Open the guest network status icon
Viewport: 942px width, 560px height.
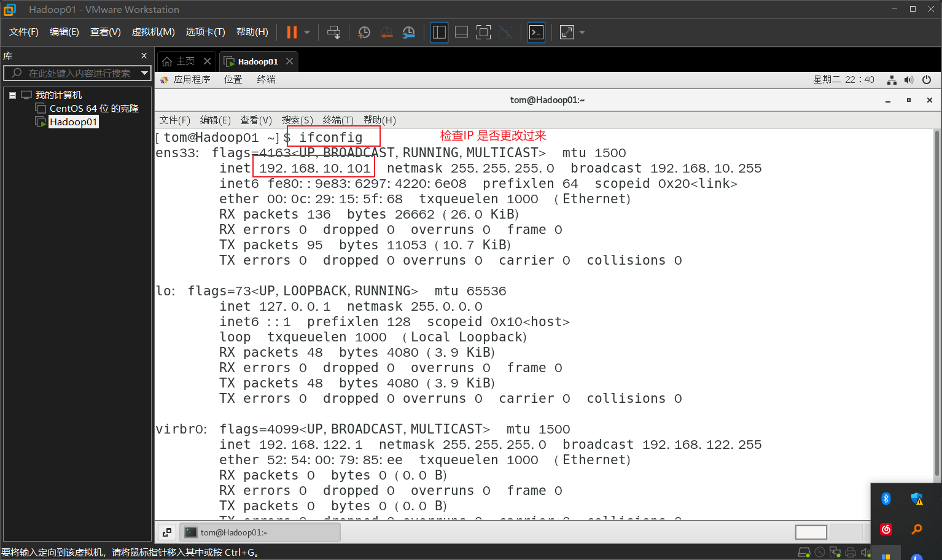pyautogui.click(x=892, y=80)
